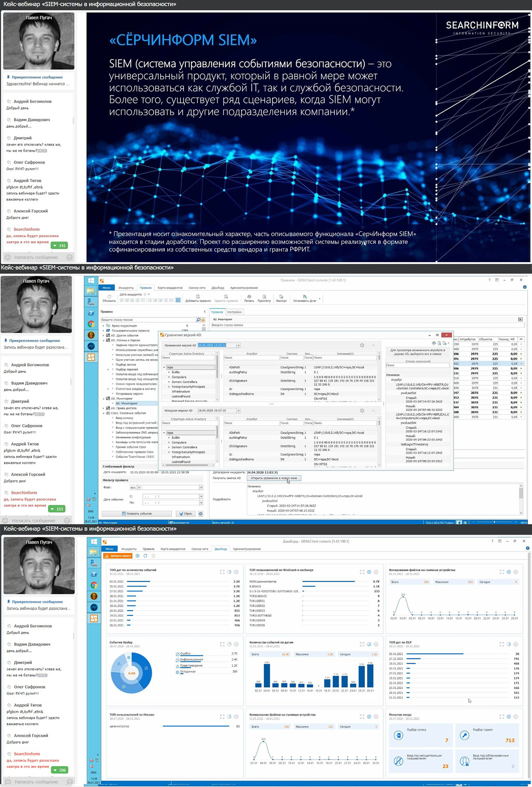
Task: Expand ТОП дат по количеству событий widget fullscreen
Action: pos(222,572)
